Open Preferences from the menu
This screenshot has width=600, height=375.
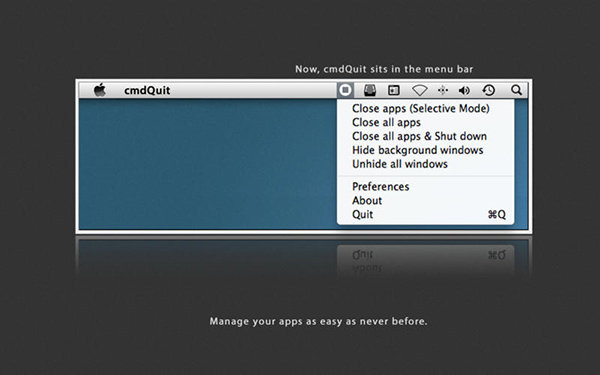click(426, 187)
